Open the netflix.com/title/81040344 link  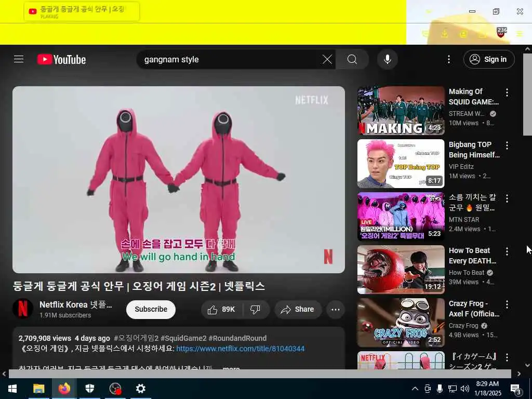(240, 349)
